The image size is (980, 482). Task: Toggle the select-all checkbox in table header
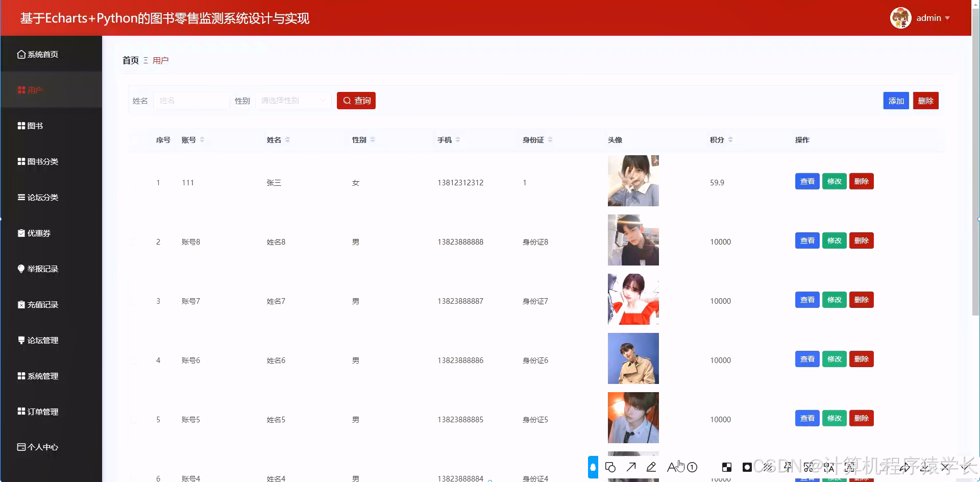(135, 140)
